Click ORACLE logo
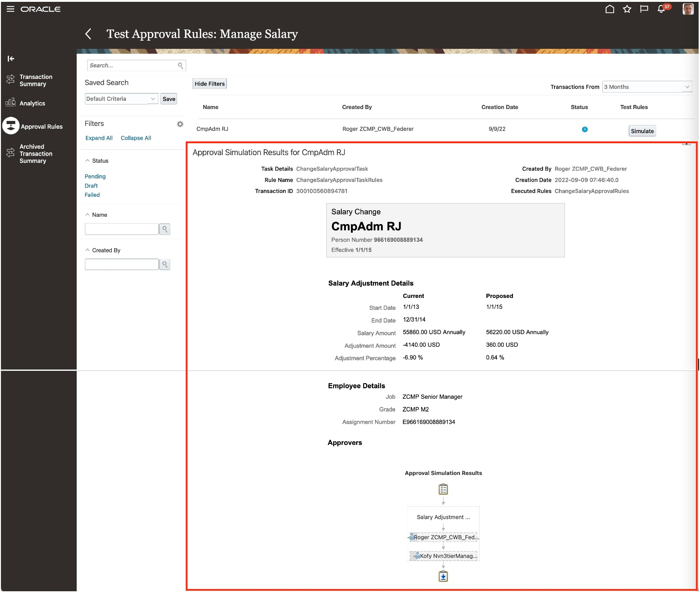 coord(41,9)
